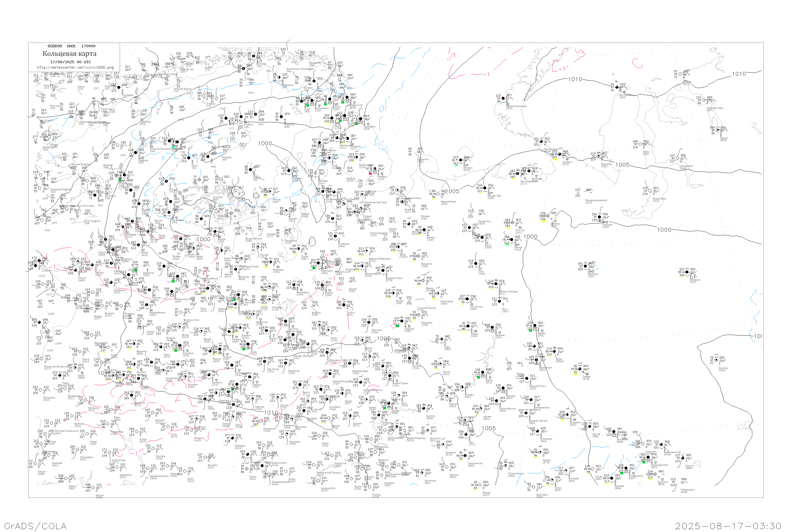This screenshot has height=532, width=798.
Task: Click the yellow square below Амдерма station data
Action: click(x=555, y=159)
